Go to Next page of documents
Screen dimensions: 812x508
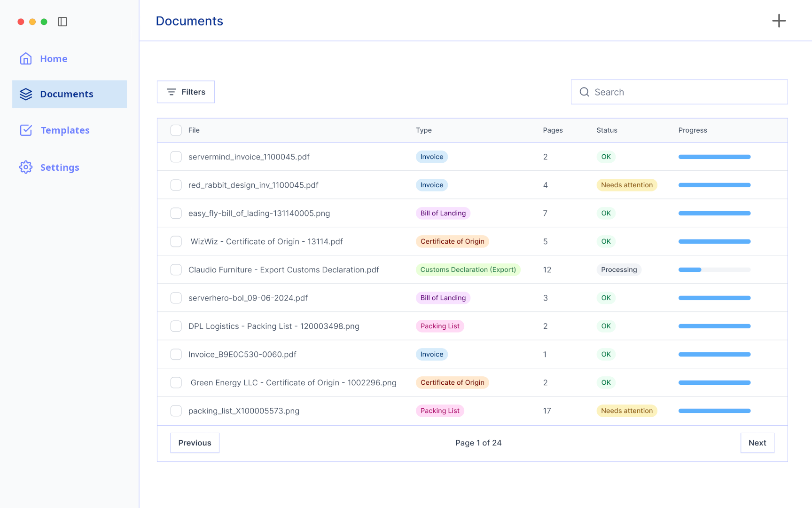click(757, 443)
